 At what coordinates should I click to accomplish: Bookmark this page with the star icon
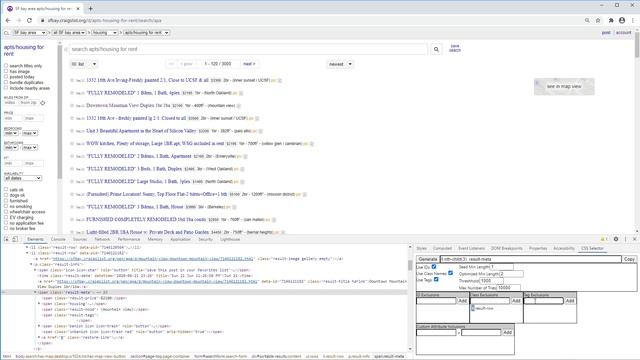pyautogui.click(x=598, y=20)
